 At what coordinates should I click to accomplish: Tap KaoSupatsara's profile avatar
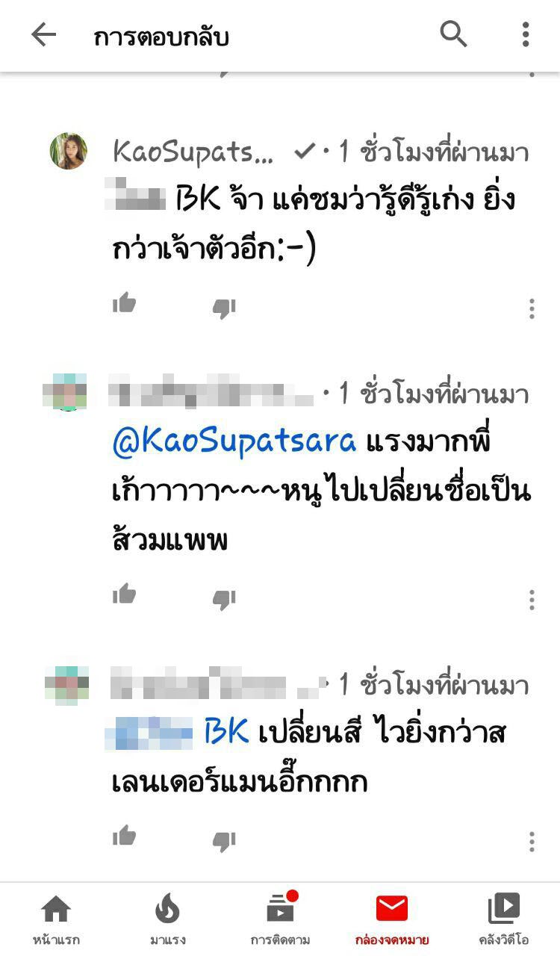pos(69,151)
